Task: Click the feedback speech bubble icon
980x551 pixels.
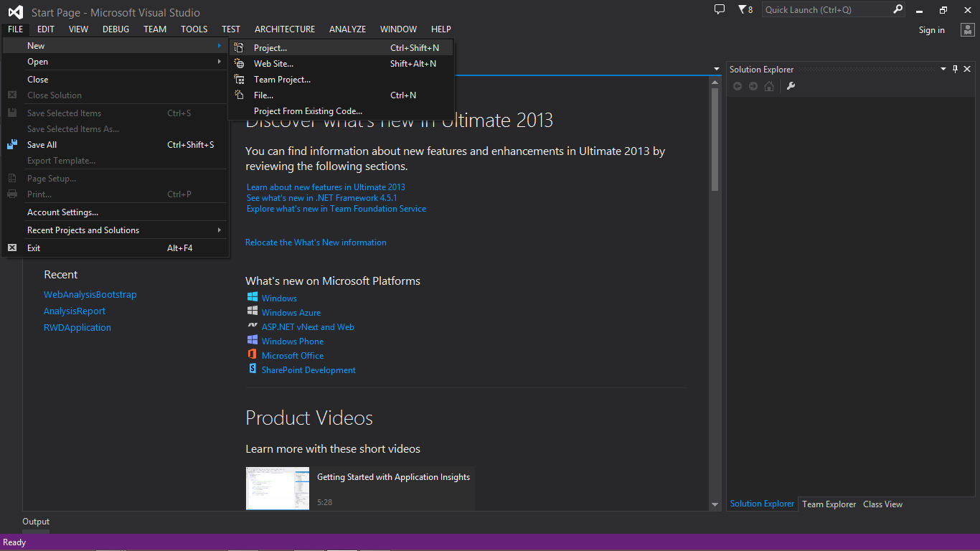Action: (x=720, y=9)
